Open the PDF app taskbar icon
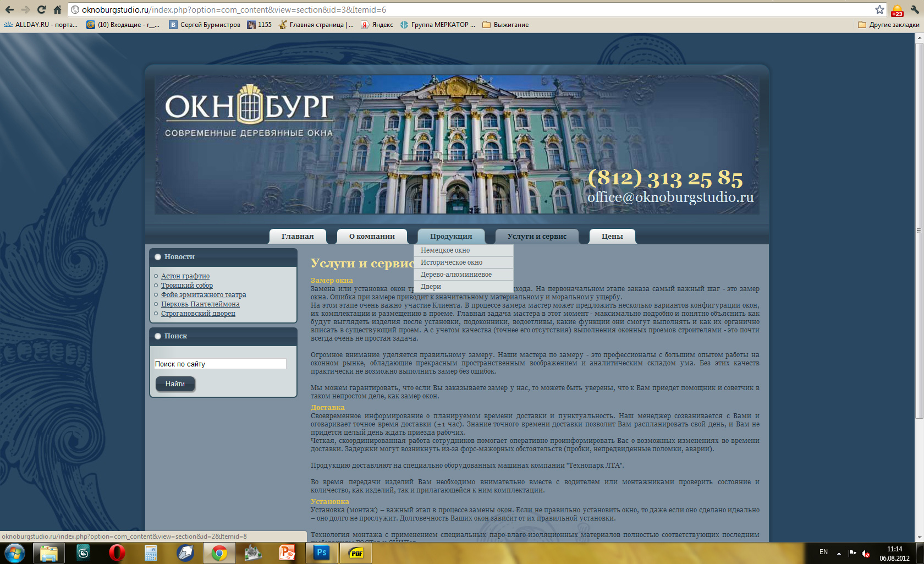Screen dimensions: 924x564 pos(356,553)
